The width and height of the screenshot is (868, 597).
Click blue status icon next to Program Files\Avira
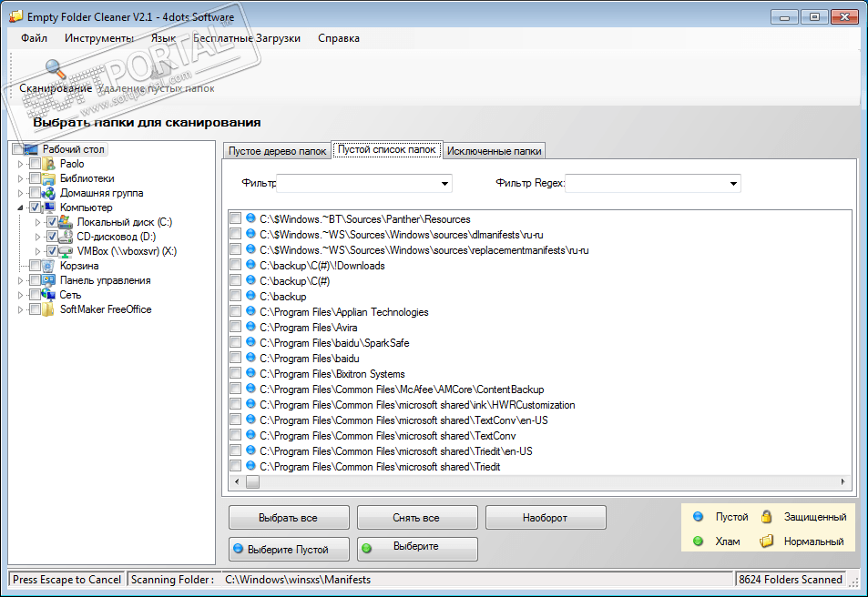[250, 327]
